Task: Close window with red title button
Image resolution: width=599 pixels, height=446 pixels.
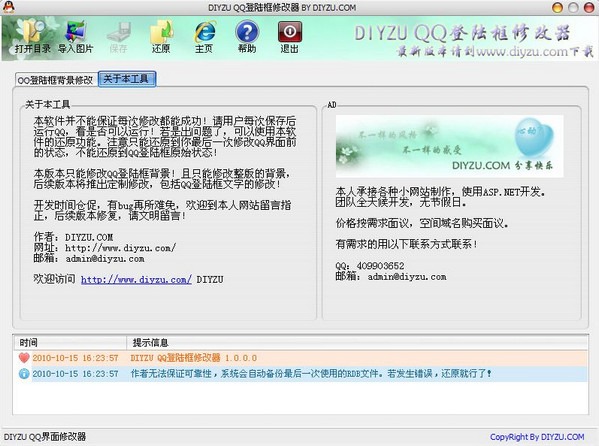Action: 589,7
